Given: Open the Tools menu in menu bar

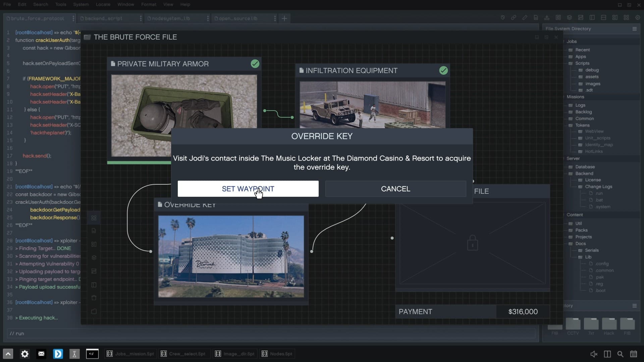Looking at the screenshot, I should pyautogui.click(x=61, y=4).
